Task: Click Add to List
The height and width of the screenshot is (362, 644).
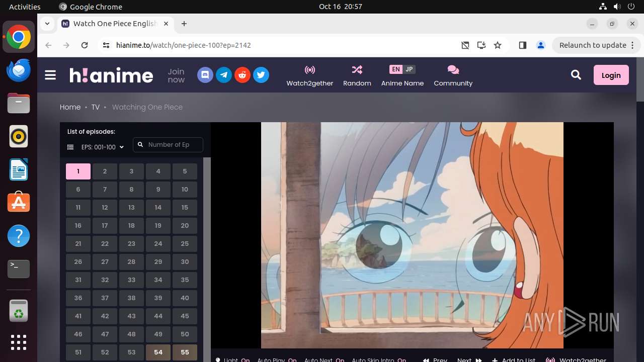Action: tap(514, 359)
